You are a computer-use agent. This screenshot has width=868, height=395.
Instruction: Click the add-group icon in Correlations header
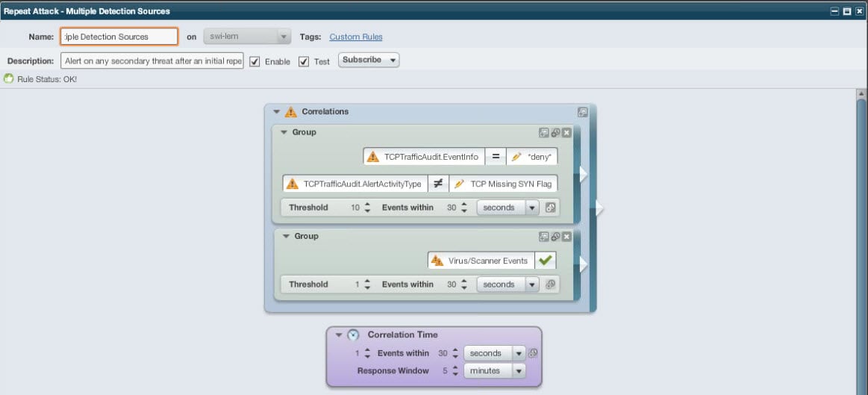point(582,112)
